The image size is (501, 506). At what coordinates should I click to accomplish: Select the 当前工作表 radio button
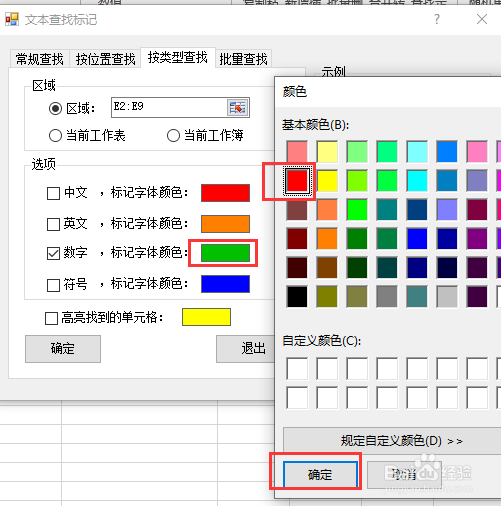[x=55, y=136]
